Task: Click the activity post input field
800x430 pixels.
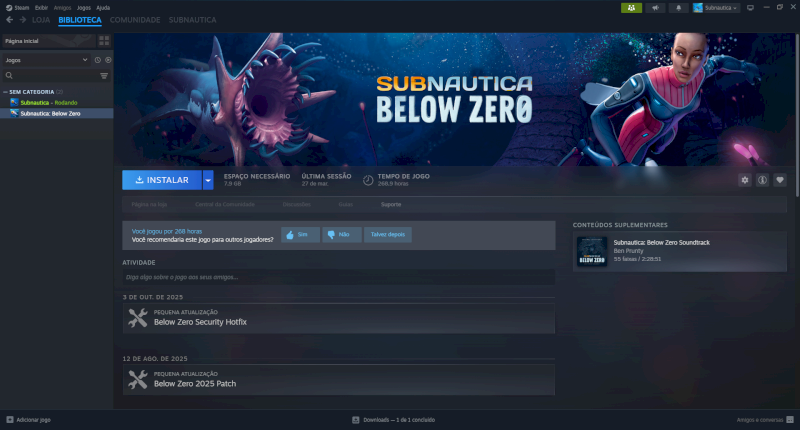Action: [338, 277]
